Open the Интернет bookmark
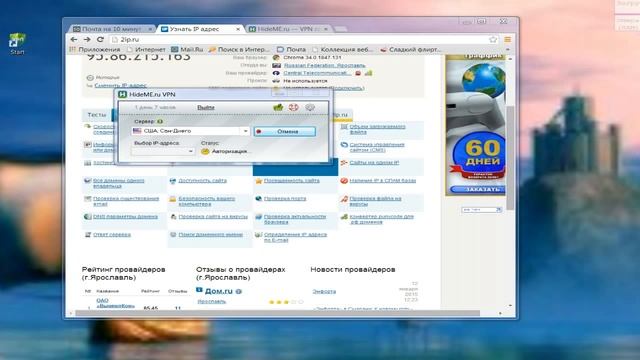Image resolution: width=640 pixels, height=360 pixels. 146,49
